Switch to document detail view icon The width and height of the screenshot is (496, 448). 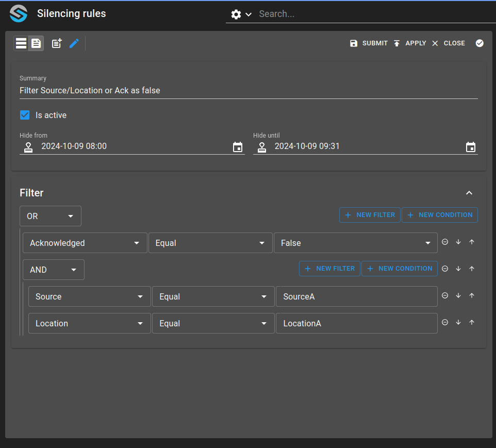[x=36, y=43]
